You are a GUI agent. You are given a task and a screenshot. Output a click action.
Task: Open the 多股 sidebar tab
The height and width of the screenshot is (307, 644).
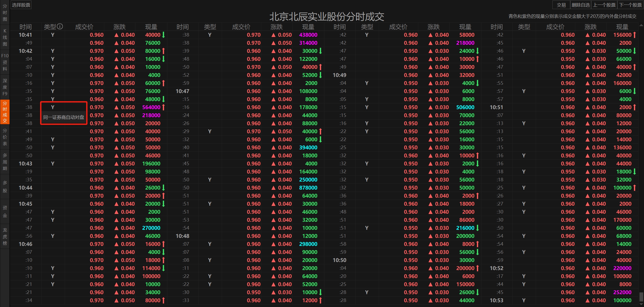5,187
